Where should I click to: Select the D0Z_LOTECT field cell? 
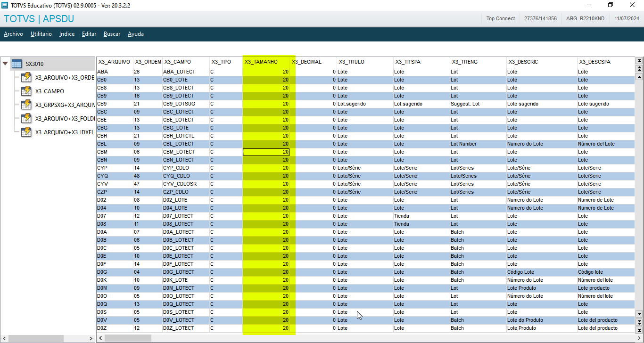[186, 328]
